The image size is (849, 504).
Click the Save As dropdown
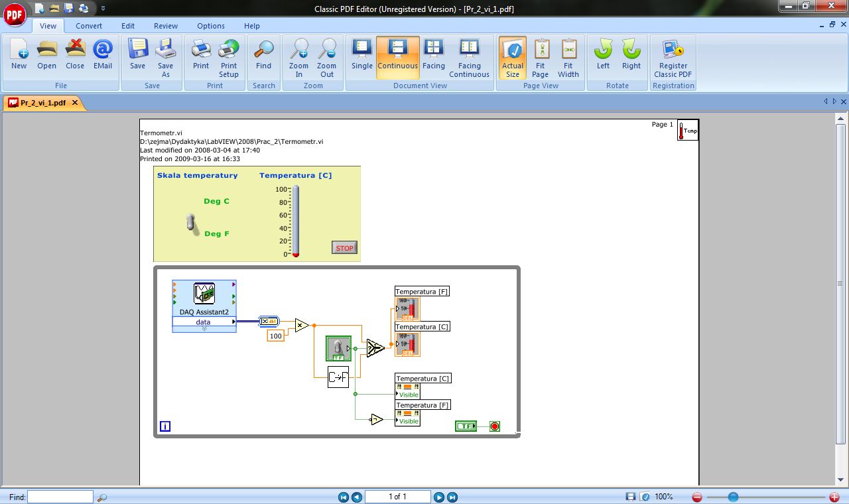pos(166,56)
